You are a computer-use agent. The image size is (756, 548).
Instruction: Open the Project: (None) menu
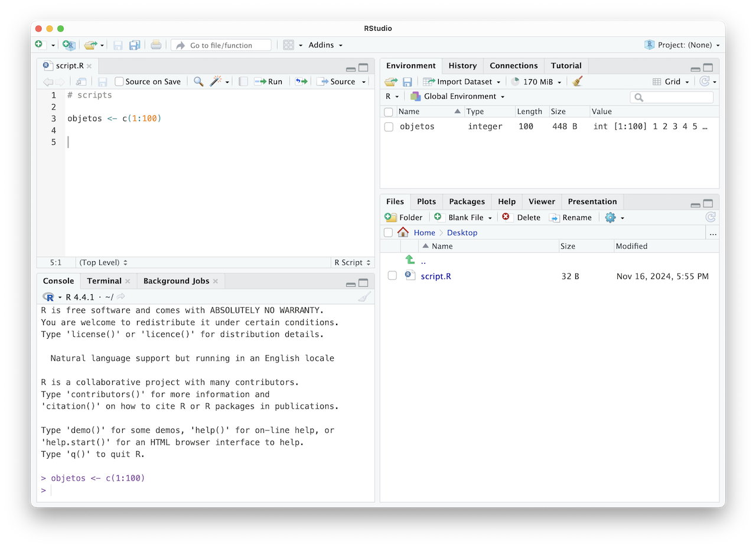click(682, 45)
